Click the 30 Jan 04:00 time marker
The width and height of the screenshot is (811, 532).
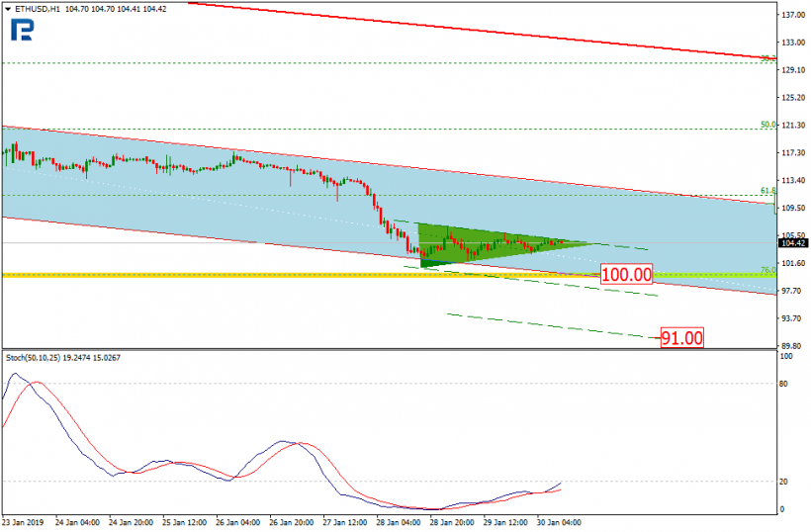coord(559,522)
